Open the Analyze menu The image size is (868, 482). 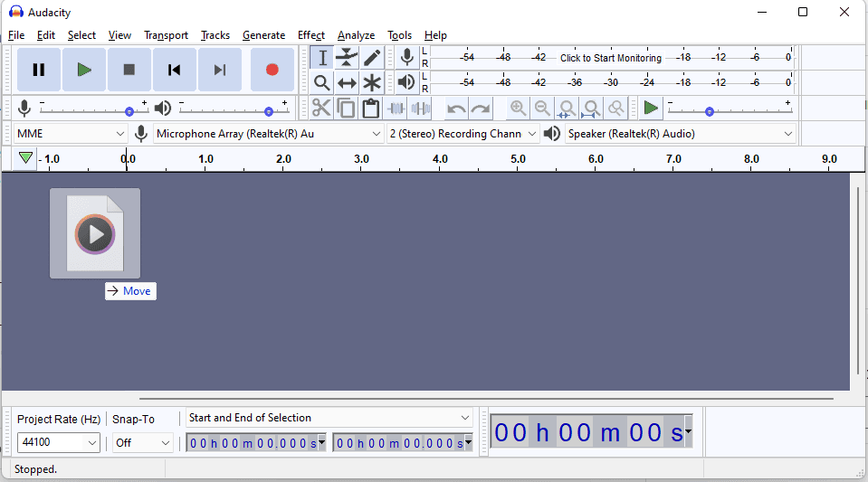(x=356, y=35)
